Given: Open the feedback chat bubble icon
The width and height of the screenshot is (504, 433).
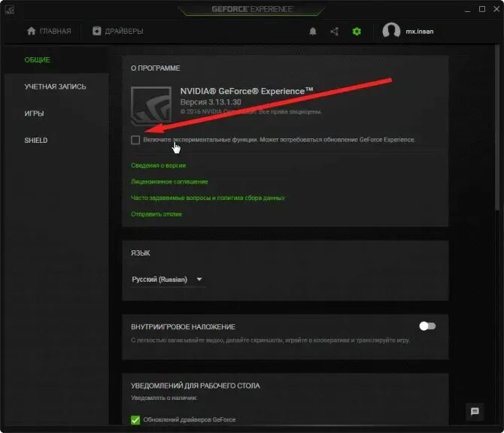Looking at the screenshot, I should [475, 411].
